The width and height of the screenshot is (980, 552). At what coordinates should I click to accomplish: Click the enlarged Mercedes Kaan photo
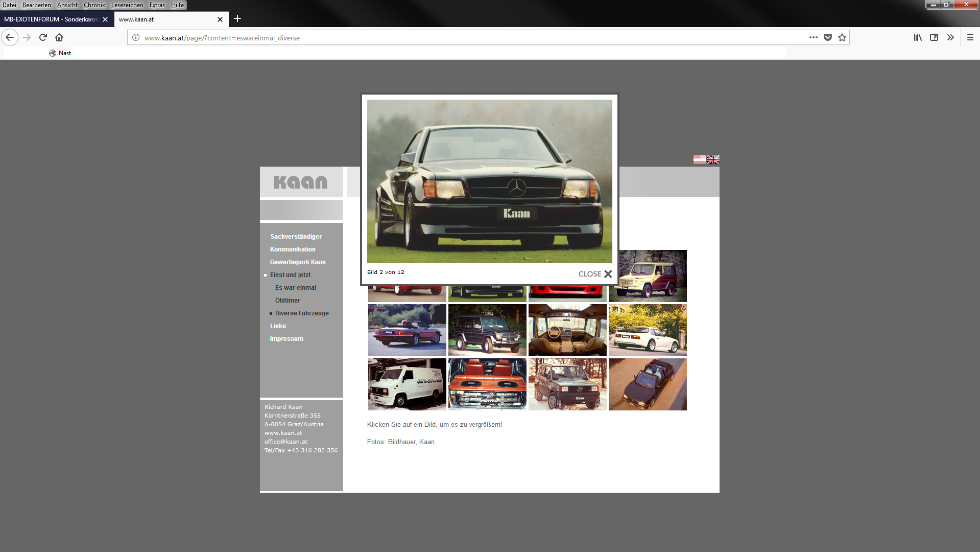click(x=489, y=181)
